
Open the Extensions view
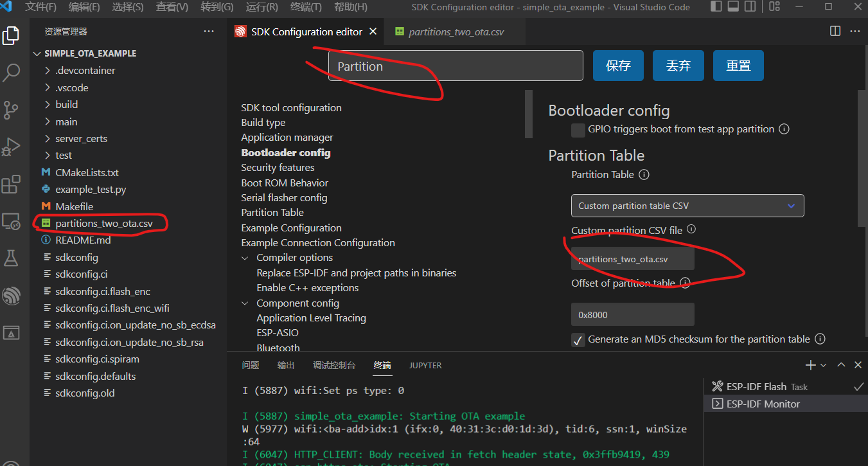[11, 184]
